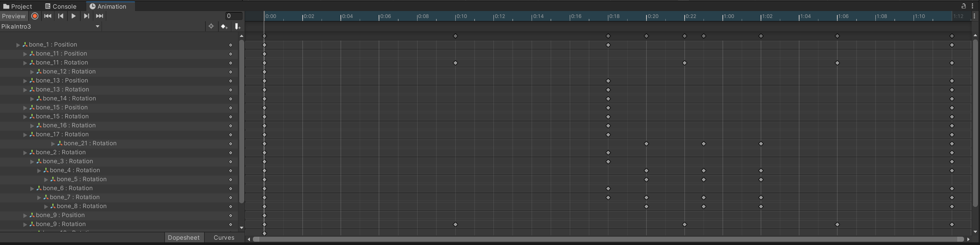Image resolution: width=980 pixels, height=245 pixels.
Task: Click the Add Event icon
Action: [237, 26]
